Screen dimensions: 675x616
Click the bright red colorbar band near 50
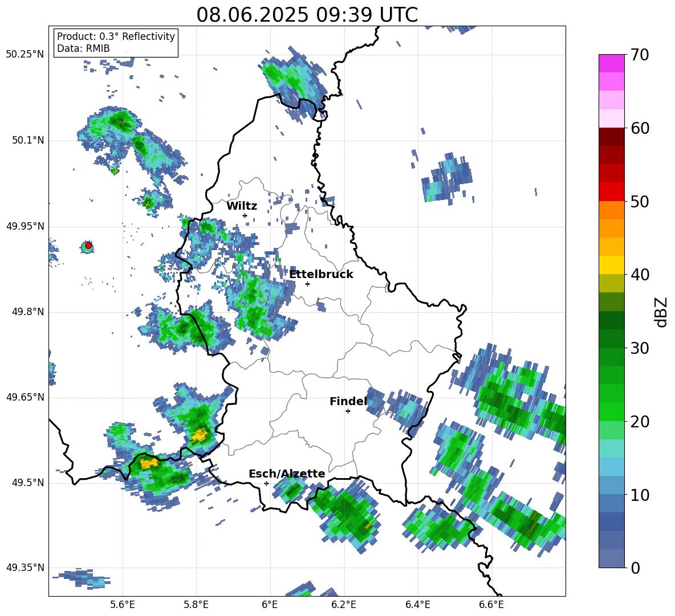point(611,192)
